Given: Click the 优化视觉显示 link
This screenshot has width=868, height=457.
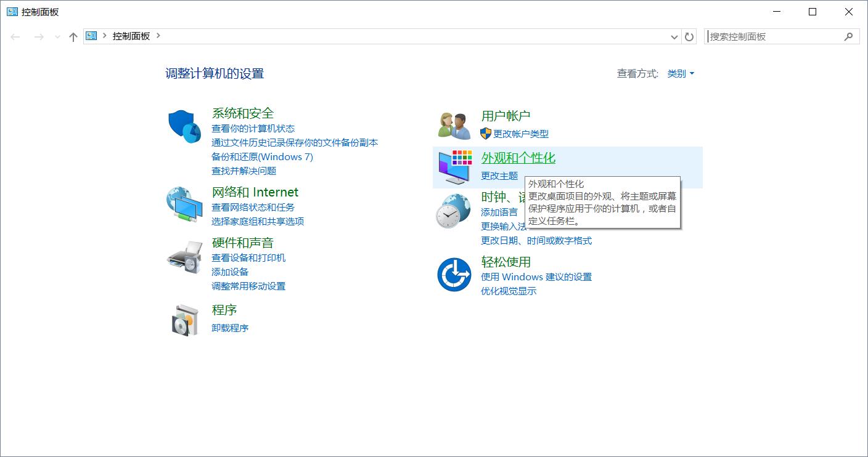Looking at the screenshot, I should 509,291.
